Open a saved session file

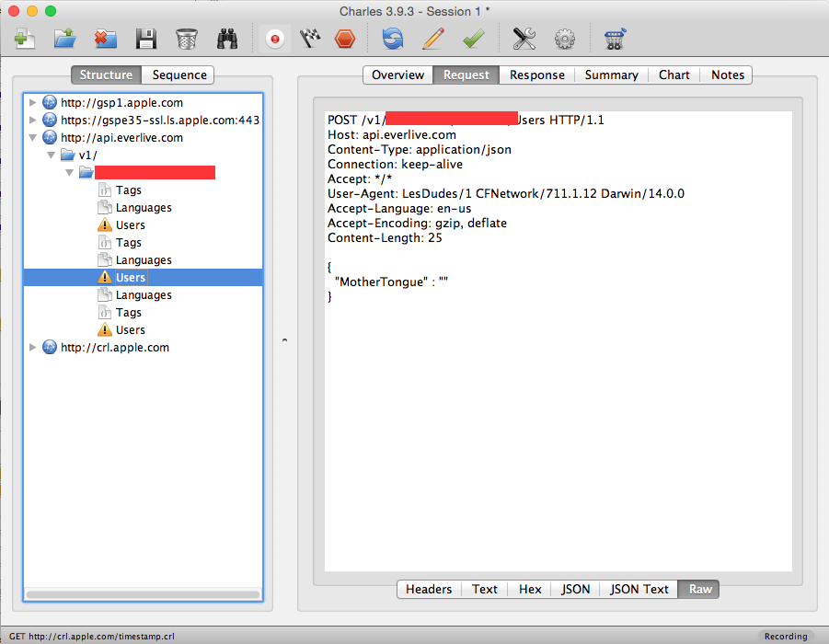[65, 40]
